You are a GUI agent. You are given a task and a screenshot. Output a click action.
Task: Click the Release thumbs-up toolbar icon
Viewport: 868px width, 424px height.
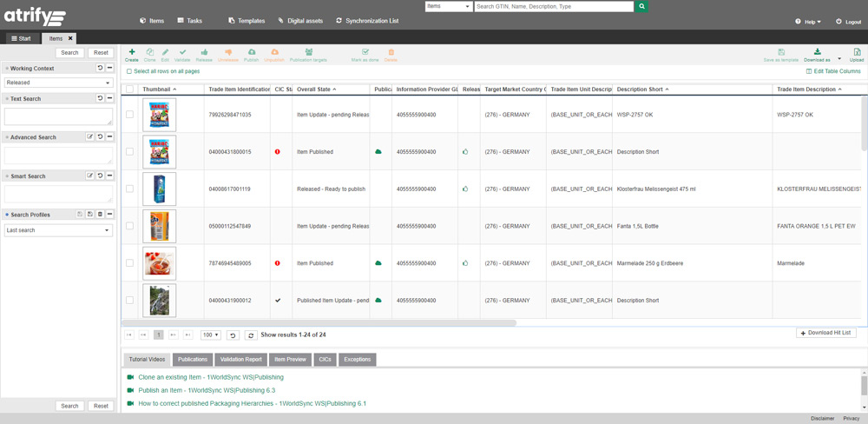204,55
